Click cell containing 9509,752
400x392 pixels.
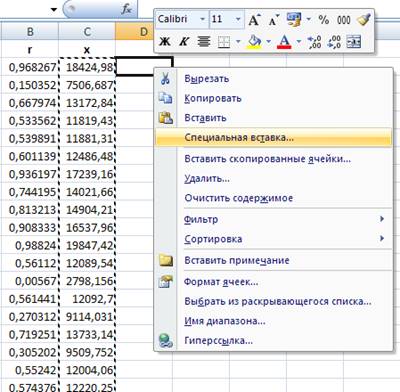(x=87, y=352)
